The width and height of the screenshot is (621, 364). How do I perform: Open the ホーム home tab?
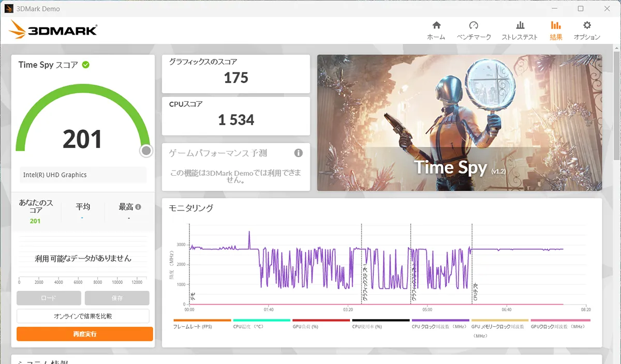tap(436, 31)
